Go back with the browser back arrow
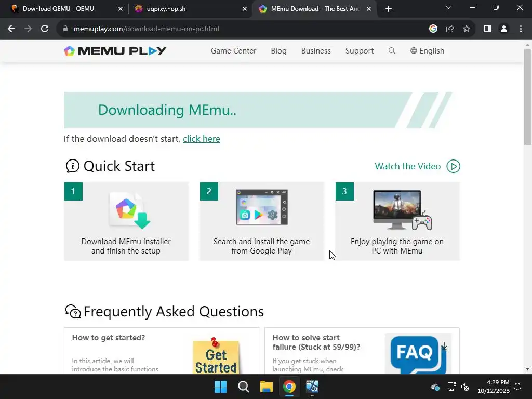 [11, 29]
